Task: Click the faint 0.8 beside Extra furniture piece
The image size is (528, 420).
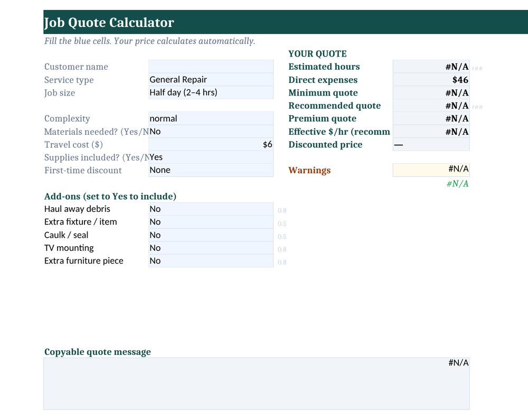Action: click(282, 263)
